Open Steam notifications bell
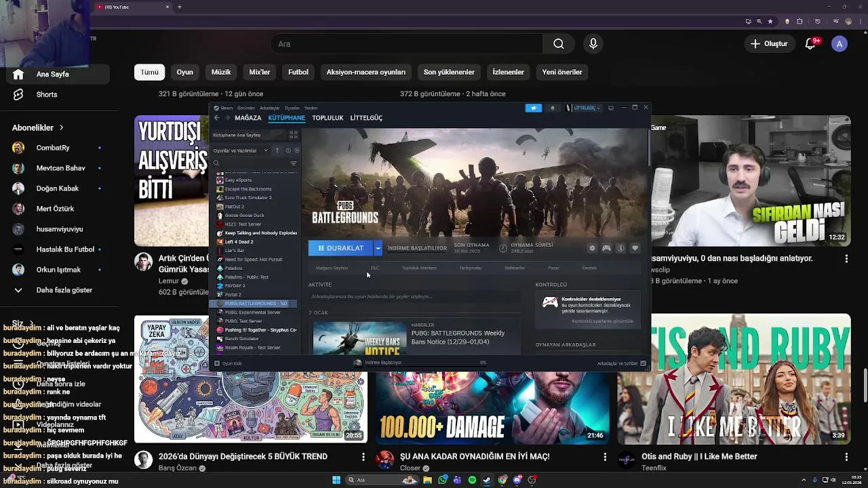The image size is (868, 488). tap(552, 108)
